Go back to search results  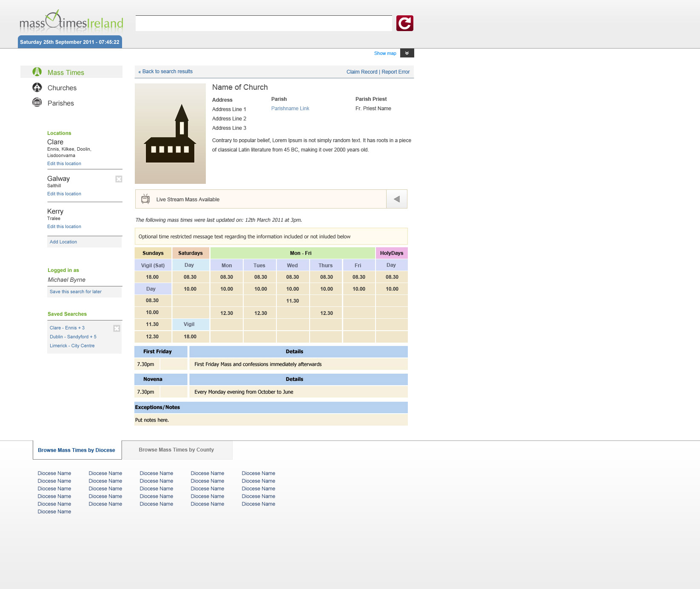tap(165, 71)
